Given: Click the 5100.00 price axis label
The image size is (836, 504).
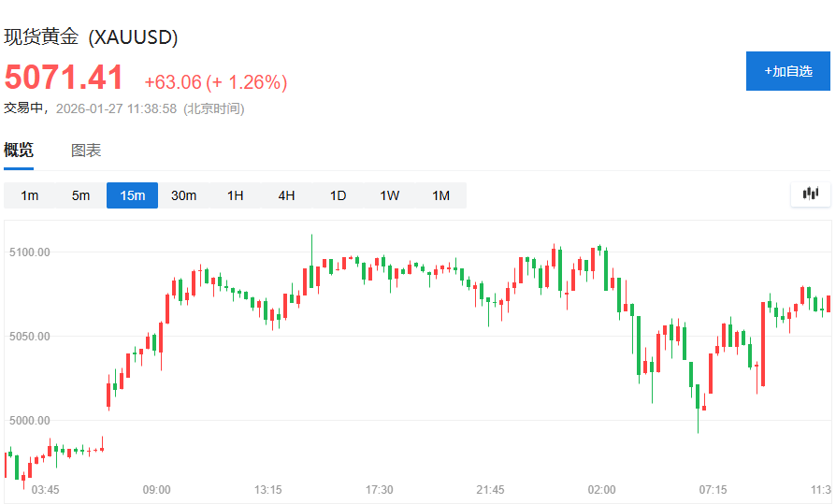Looking at the screenshot, I should pos(29,252).
